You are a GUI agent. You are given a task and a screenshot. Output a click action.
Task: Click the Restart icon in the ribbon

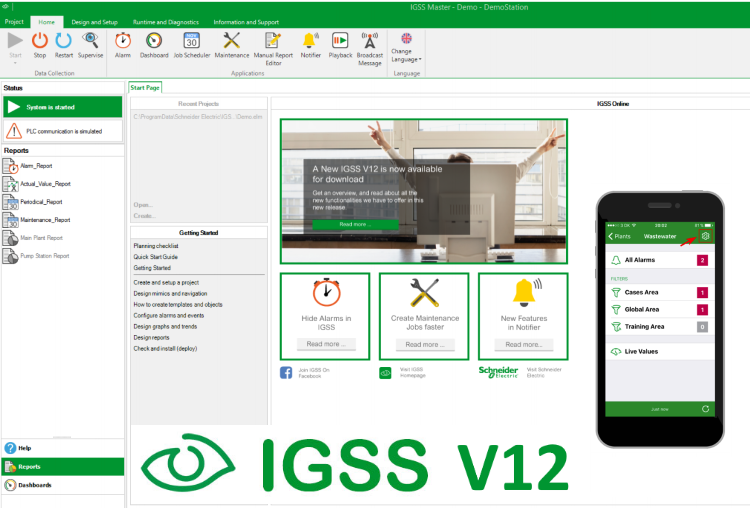(x=64, y=41)
